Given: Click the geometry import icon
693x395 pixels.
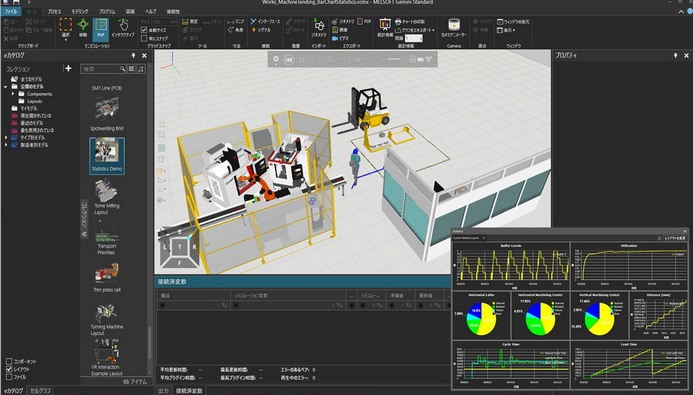Looking at the screenshot, I should (319, 28).
